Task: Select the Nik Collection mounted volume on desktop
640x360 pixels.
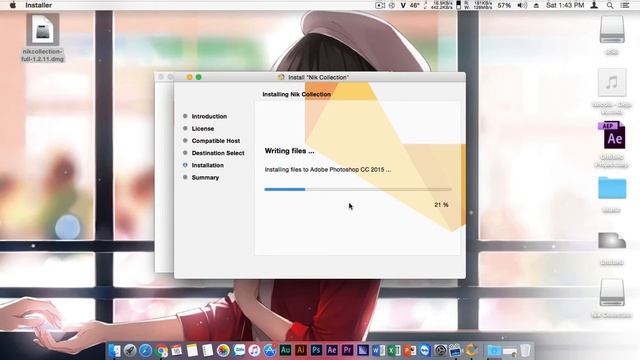Action: coord(611,299)
